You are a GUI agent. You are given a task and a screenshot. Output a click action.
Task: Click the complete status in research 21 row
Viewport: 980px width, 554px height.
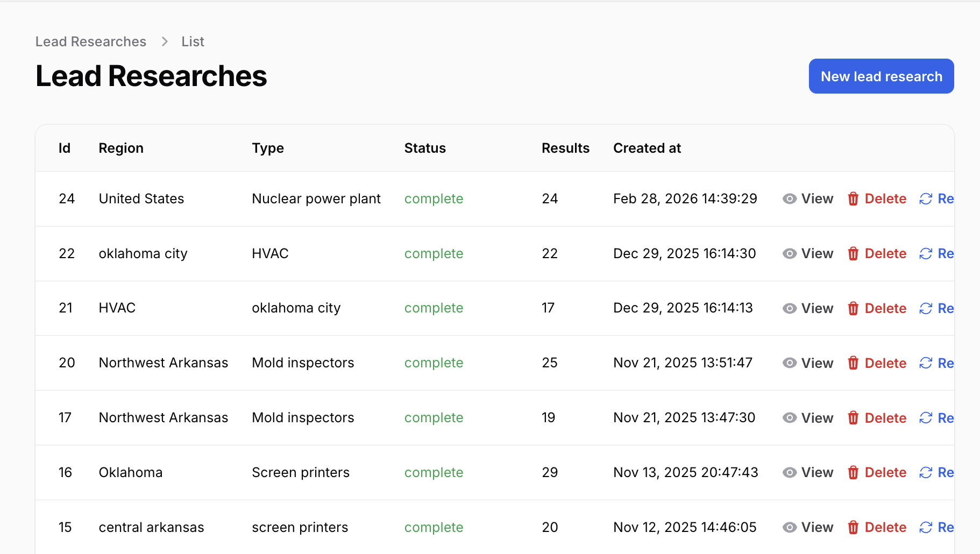pyautogui.click(x=434, y=308)
